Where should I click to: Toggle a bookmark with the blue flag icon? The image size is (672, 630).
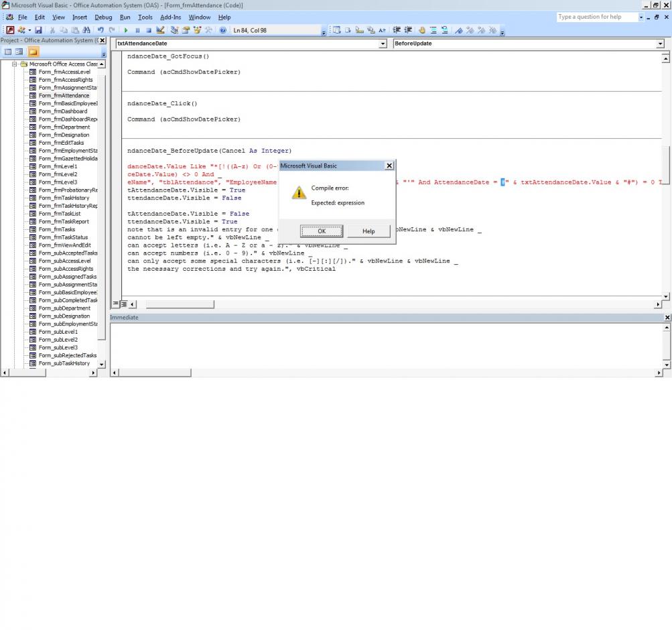click(x=459, y=30)
